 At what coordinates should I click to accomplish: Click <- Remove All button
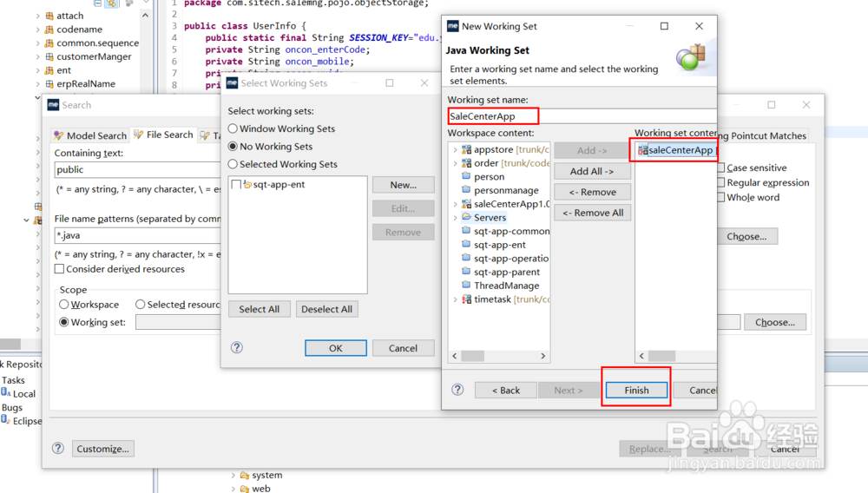click(x=592, y=213)
